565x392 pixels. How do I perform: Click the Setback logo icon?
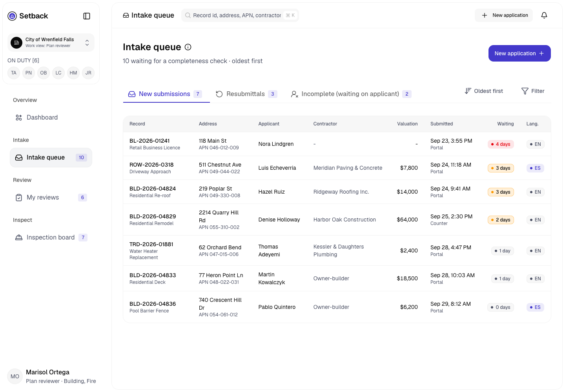12,16
